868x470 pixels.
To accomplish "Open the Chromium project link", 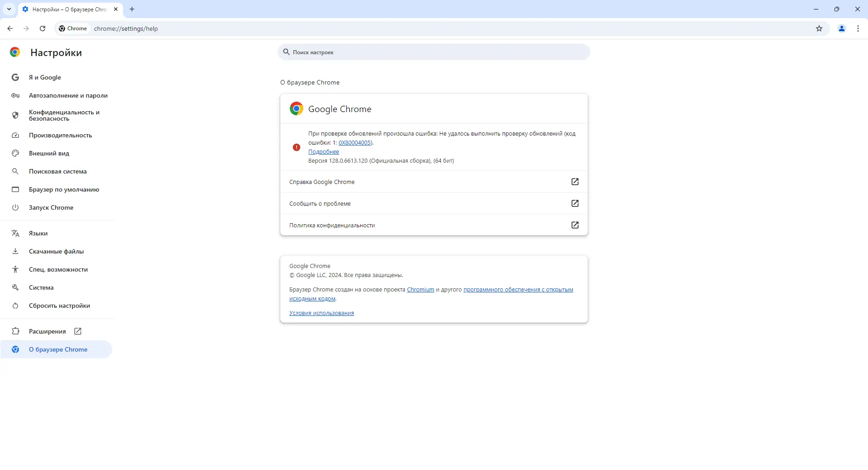I will (x=420, y=290).
